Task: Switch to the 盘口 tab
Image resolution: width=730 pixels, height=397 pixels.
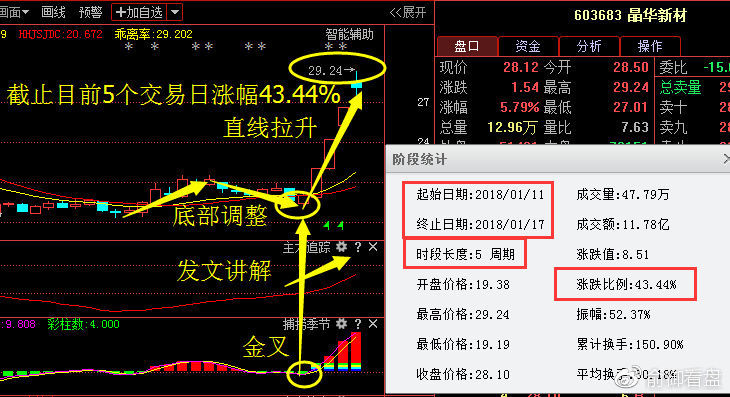Action: pos(467,46)
